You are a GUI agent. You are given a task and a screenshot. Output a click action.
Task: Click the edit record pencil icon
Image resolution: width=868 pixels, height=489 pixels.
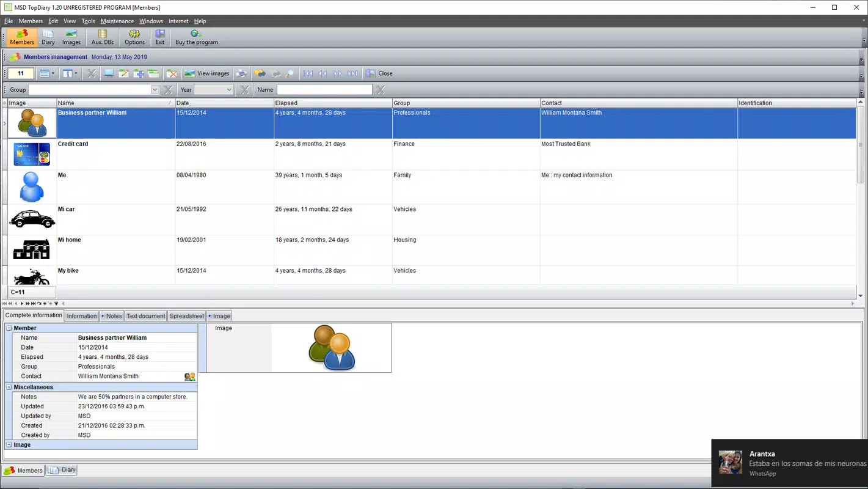coord(123,73)
